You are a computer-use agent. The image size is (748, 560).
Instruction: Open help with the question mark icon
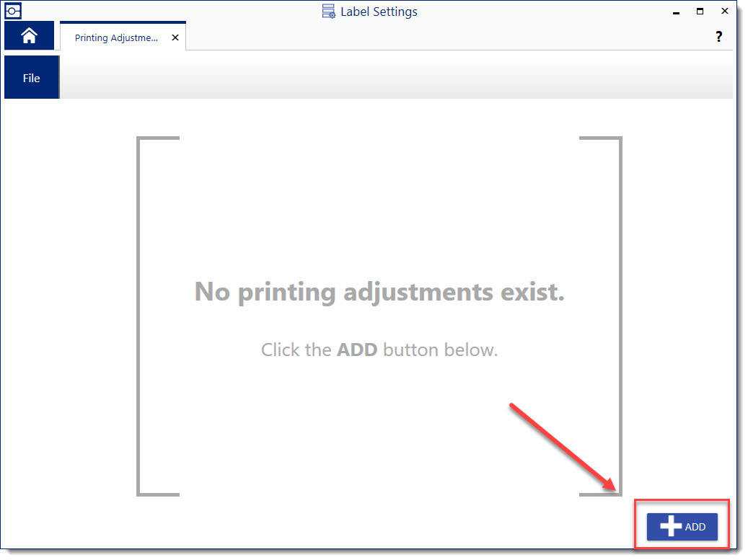coord(718,37)
